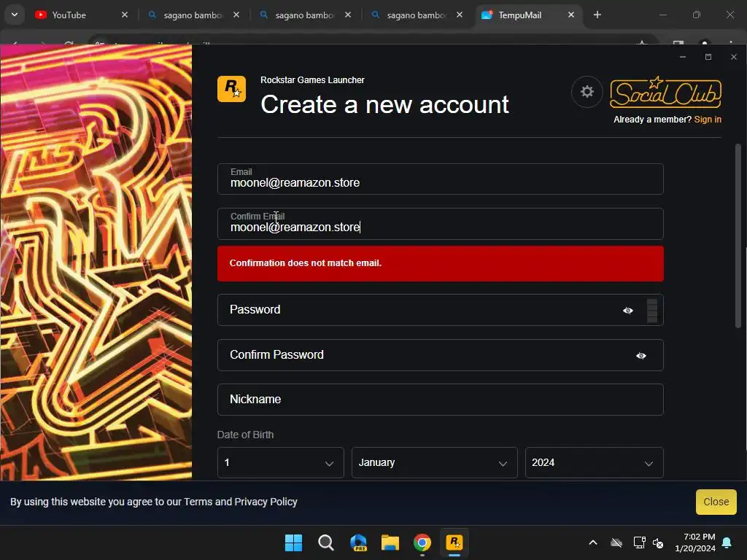The image size is (747, 560).
Task: Toggle the Confirm Password field's eye icon
Action: (x=640, y=356)
